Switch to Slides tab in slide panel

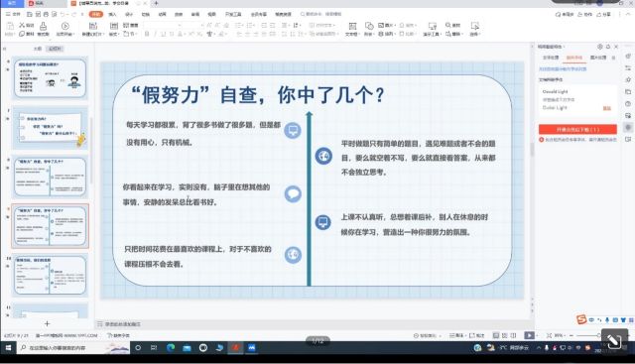[x=55, y=49]
